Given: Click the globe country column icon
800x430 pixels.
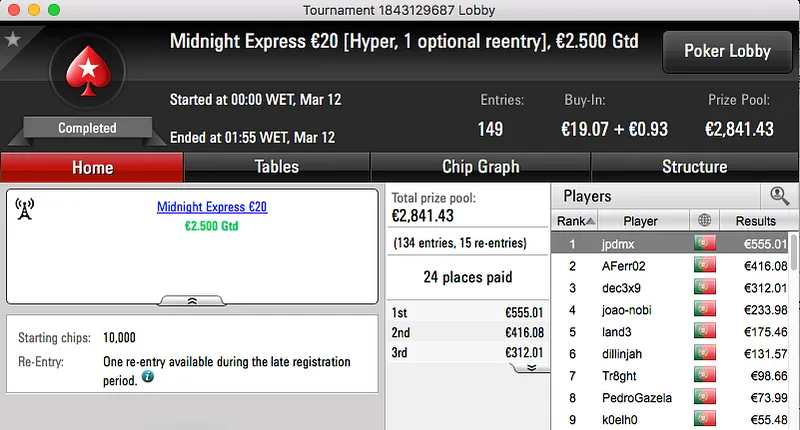Looking at the screenshot, I should coord(704,221).
